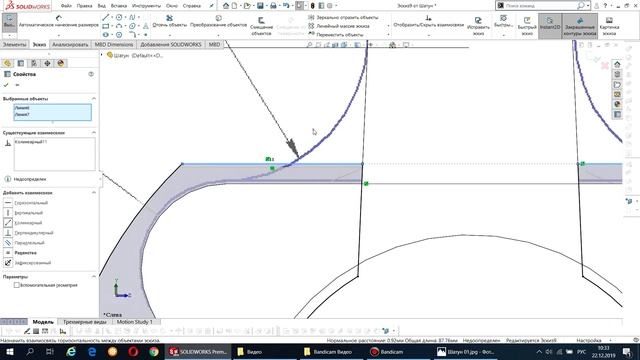
Task: Collapse Selected Entities section (Выбранные объекты)
Action: point(93,99)
